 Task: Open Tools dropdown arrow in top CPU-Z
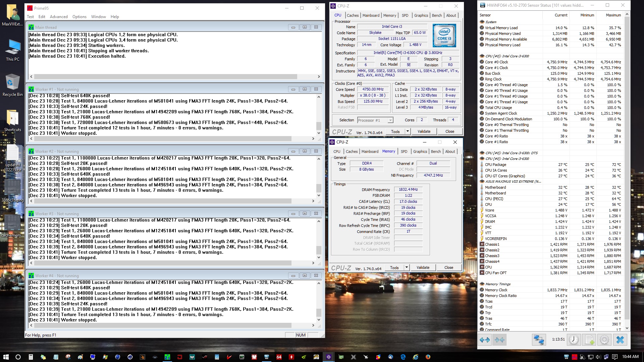click(408, 131)
